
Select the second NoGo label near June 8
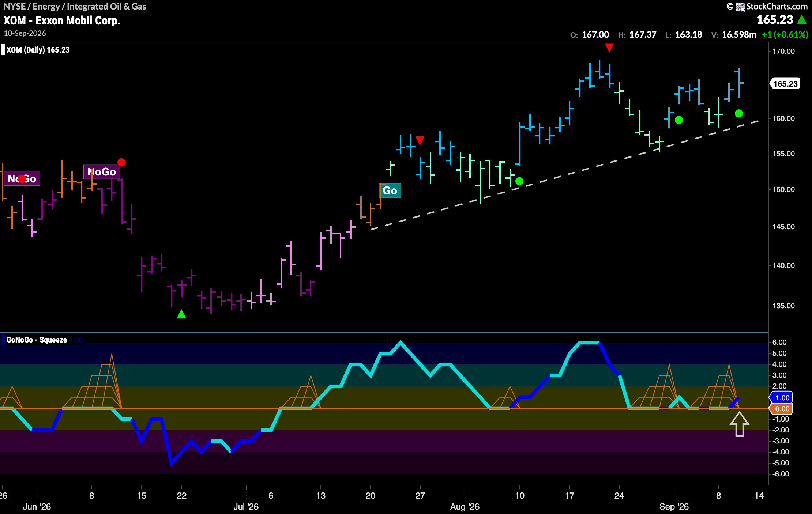click(102, 172)
